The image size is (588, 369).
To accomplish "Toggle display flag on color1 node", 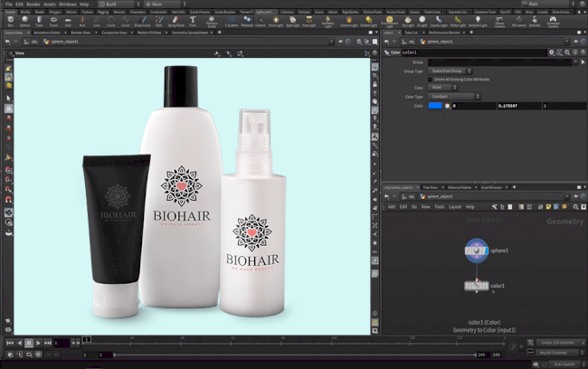I will point(487,286).
